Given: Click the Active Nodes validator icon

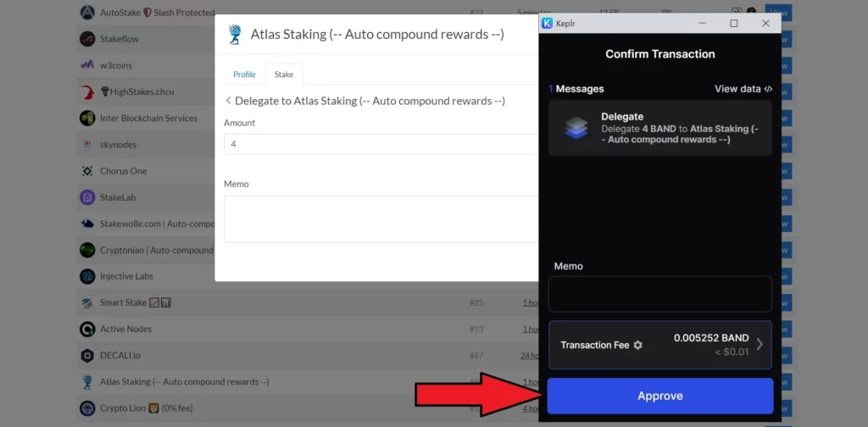Looking at the screenshot, I should (x=87, y=329).
